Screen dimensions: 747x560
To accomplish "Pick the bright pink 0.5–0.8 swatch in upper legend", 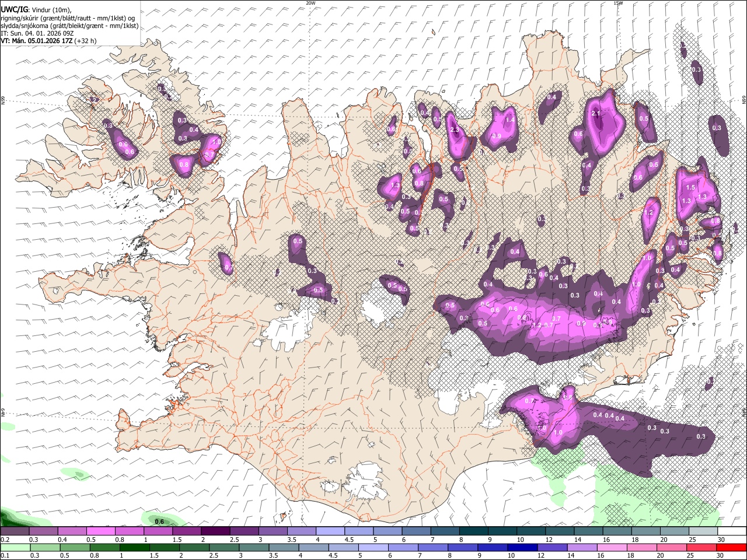I will pyautogui.click(x=100, y=531).
